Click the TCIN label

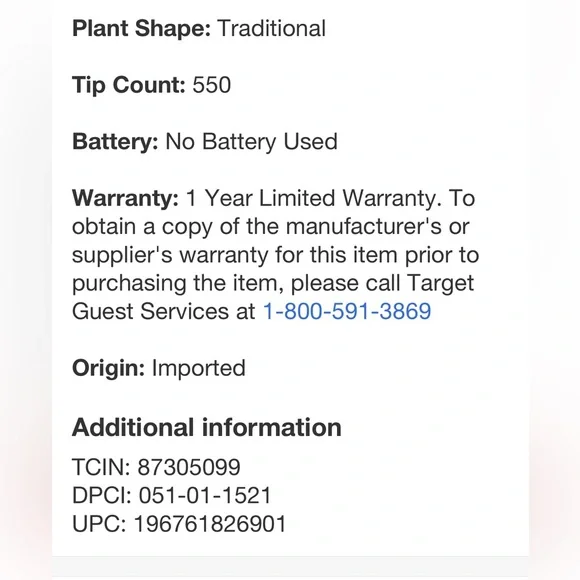coord(101,467)
